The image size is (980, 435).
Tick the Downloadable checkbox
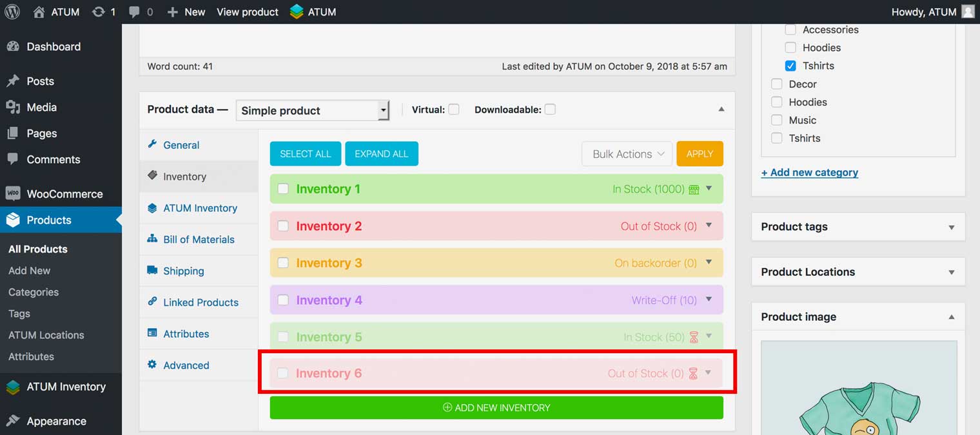coord(550,110)
